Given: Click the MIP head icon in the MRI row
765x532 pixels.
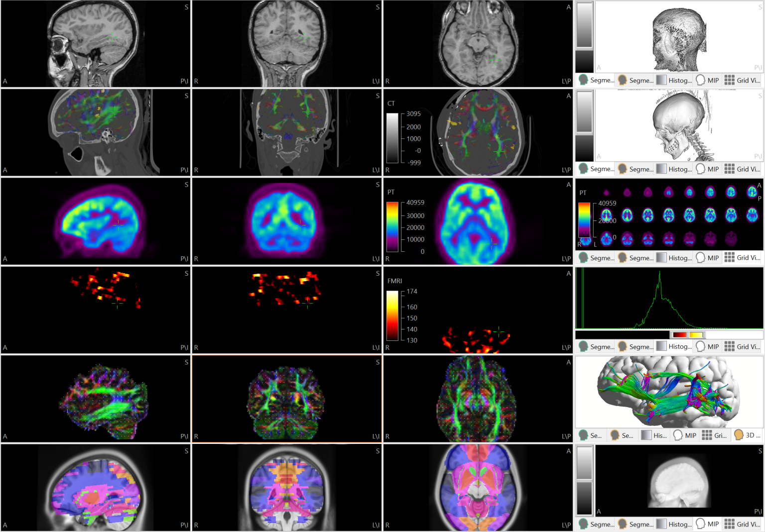Looking at the screenshot, I should (x=701, y=80).
